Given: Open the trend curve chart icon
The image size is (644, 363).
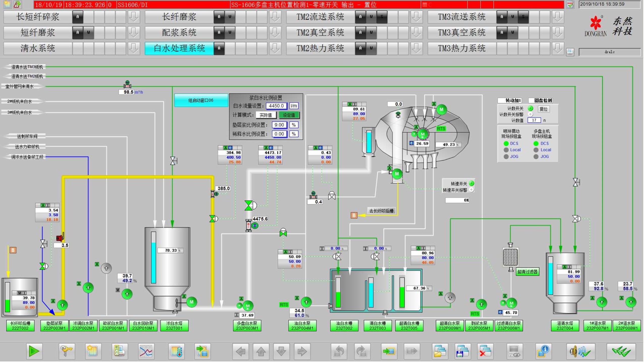Looking at the screenshot, I should (x=146, y=352).
